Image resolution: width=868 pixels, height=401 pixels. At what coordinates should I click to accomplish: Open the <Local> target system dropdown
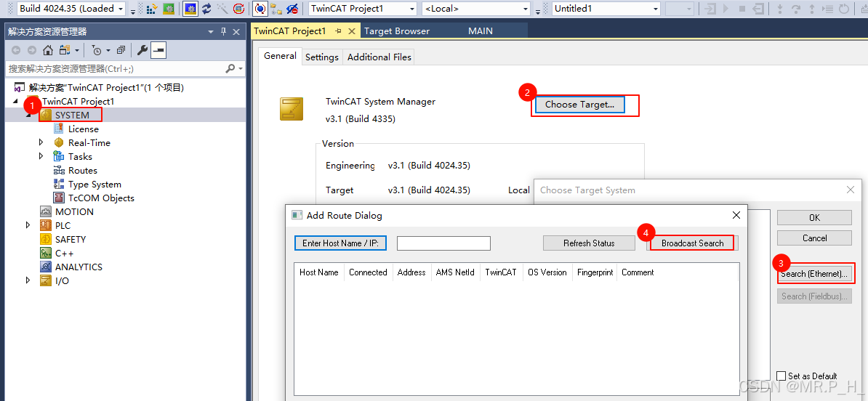click(x=526, y=9)
